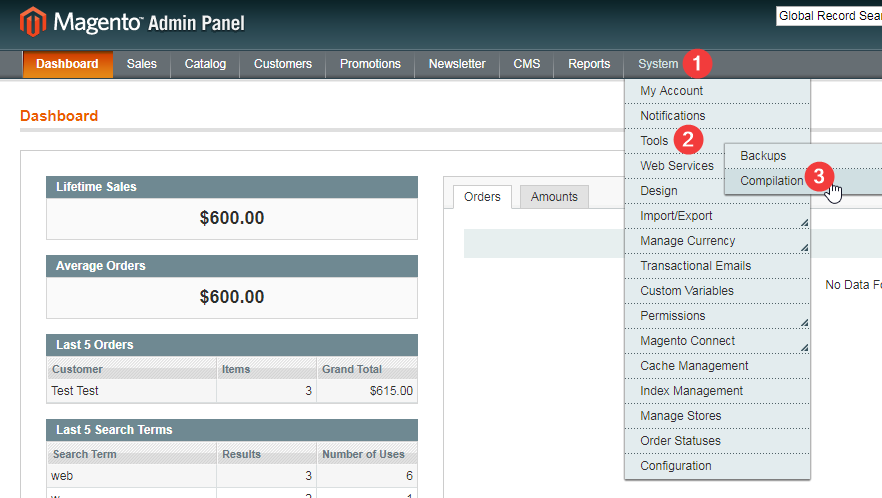Open Configuration from System menu
The width and height of the screenshot is (882, 498).
[x=717, y=466]
